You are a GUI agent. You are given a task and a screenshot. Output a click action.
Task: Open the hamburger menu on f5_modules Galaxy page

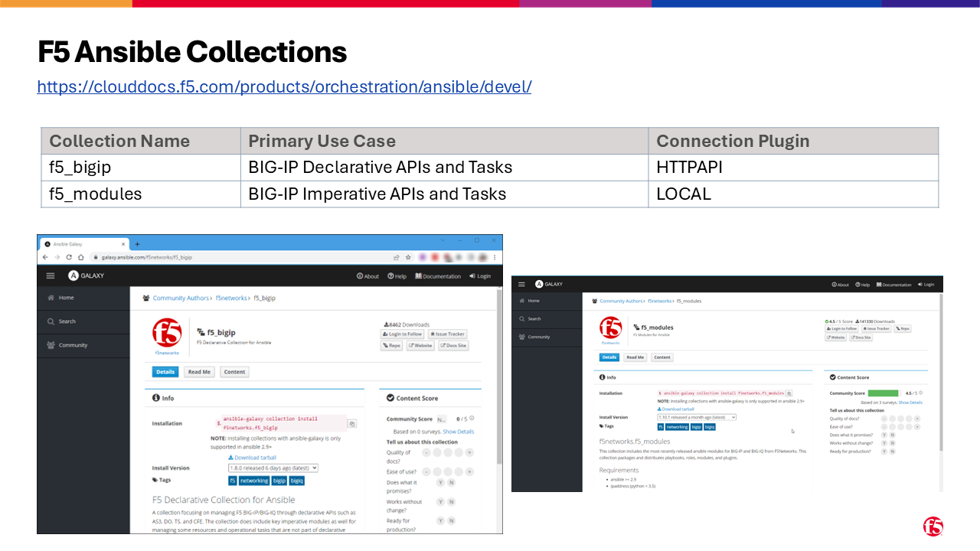click(x=521, y=284)
